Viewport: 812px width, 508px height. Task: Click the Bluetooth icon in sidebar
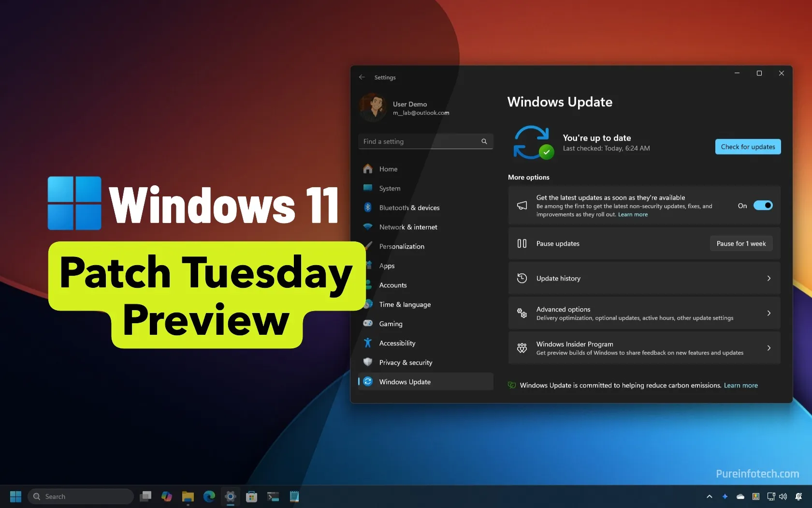[x=368, y=208]
